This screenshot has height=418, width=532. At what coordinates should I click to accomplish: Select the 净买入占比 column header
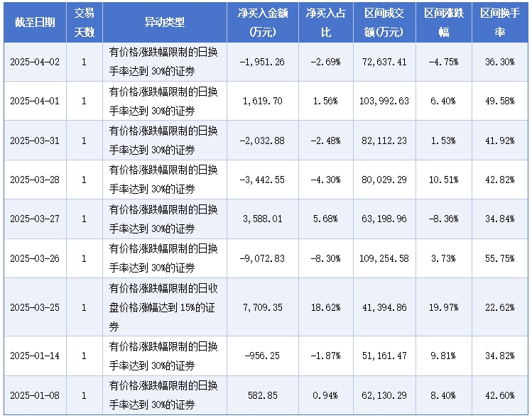326,23
